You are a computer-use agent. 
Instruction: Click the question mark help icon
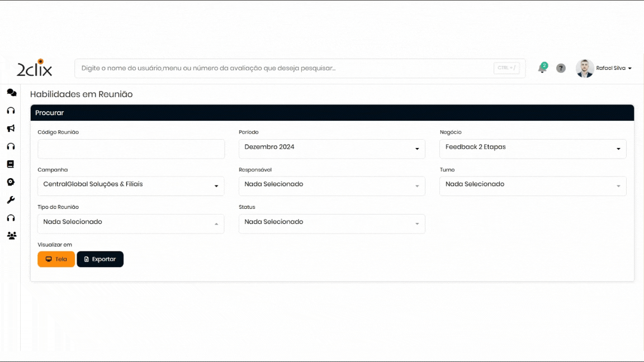(561, 68)
